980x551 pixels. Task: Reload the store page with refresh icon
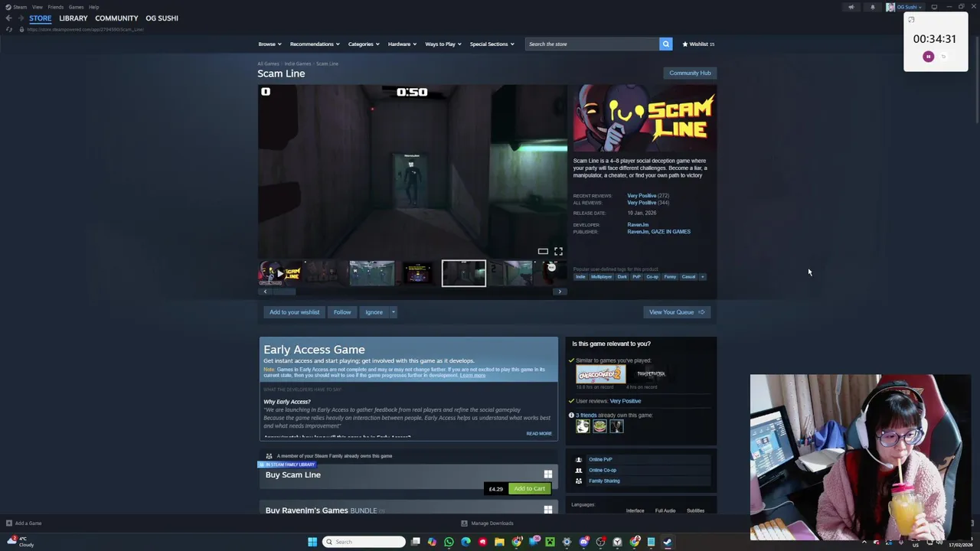click(x=8, y=29)
